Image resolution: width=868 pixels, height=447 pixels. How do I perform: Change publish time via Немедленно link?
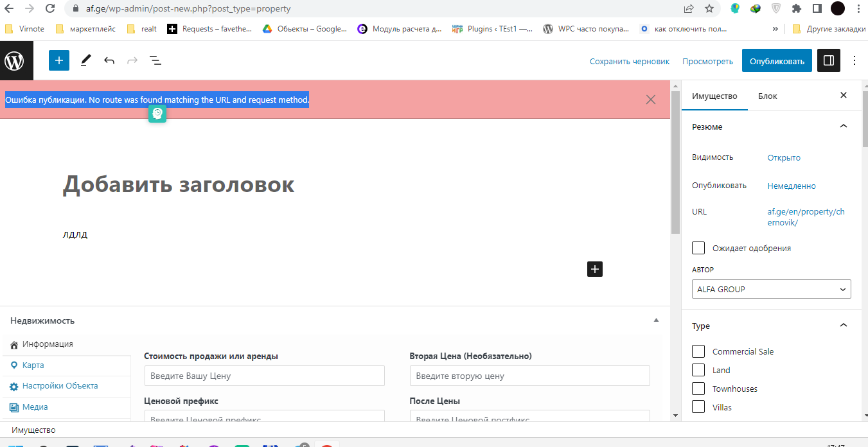point(792,186)
